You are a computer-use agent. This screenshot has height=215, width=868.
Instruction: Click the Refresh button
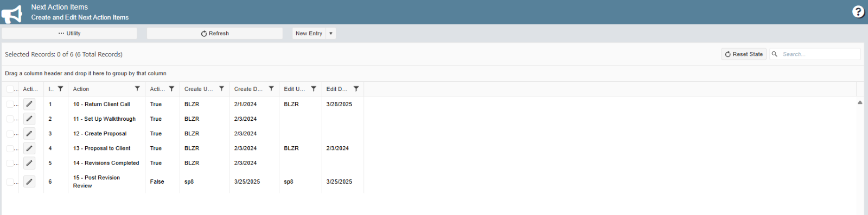tap(215, 34)
